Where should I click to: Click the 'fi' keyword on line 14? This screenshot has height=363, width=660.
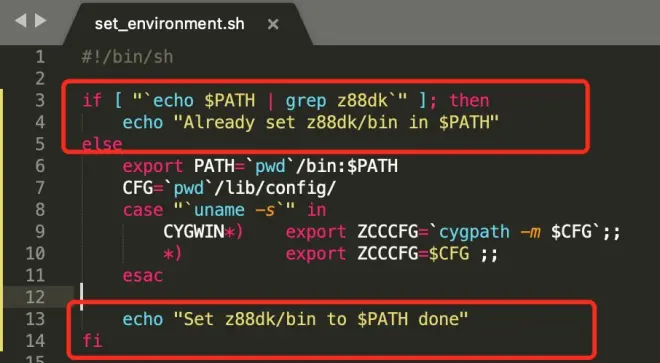click(x=92, y=341)
